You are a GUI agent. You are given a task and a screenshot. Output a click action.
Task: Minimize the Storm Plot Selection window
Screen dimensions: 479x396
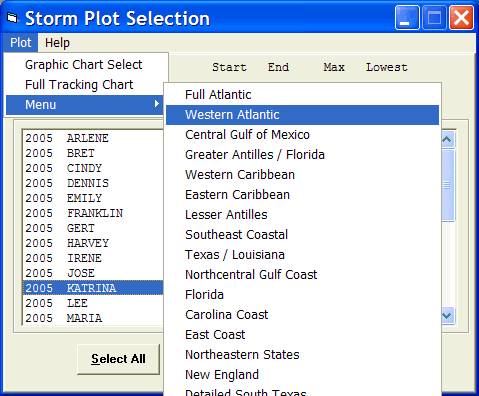click(407, 18)
